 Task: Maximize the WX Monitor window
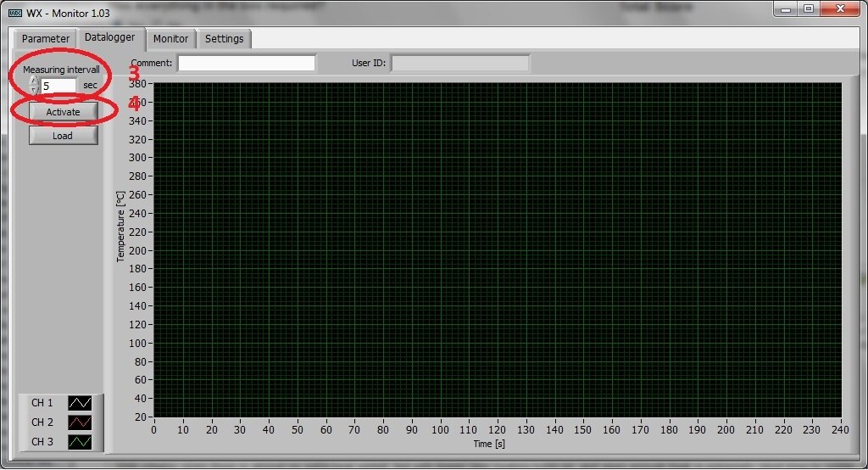click(x=809, y=8)
